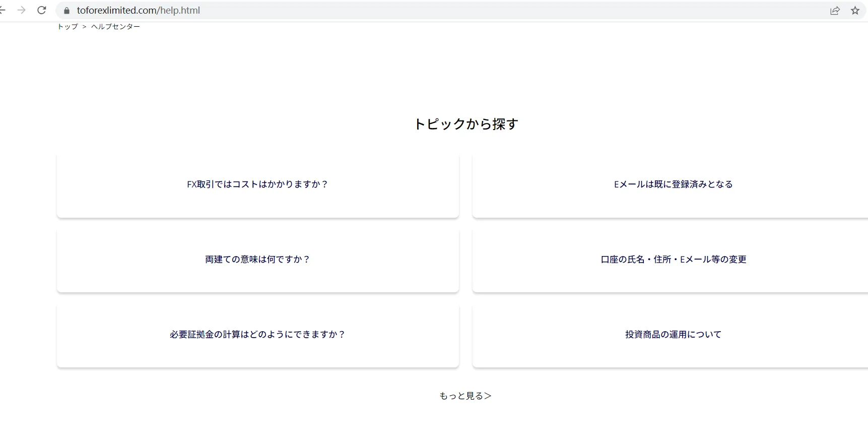
Task: Go to トップ in the breadcrumb
Action: tap(68, 27)
